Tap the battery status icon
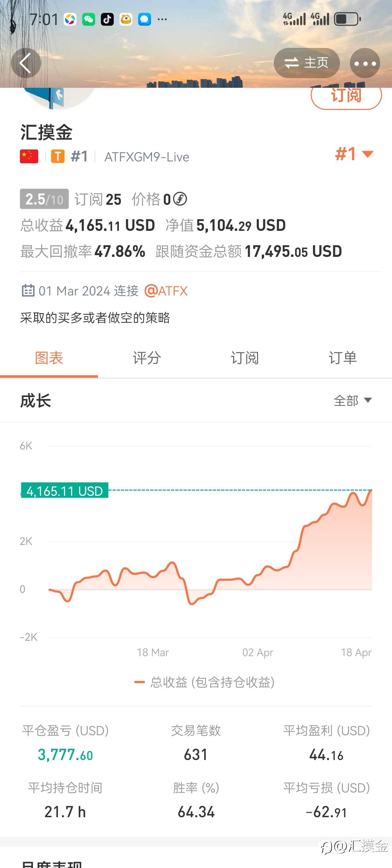 [x=347, y=19]
